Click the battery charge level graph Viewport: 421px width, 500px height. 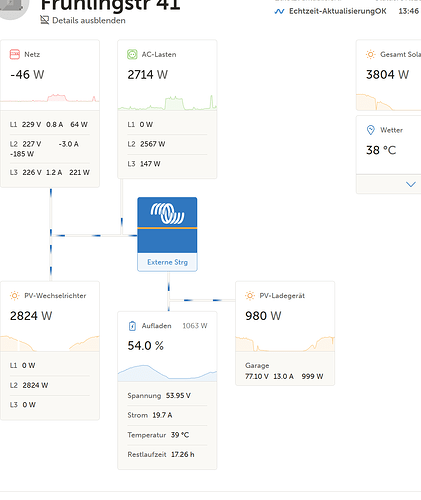point(167,373)
